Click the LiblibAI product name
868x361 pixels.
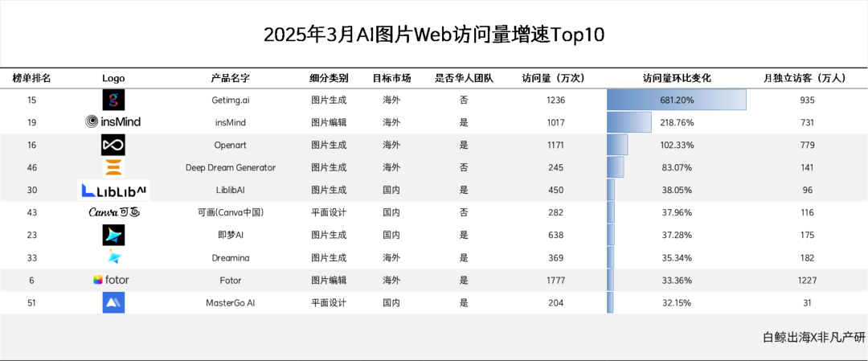tap(231, 190)
